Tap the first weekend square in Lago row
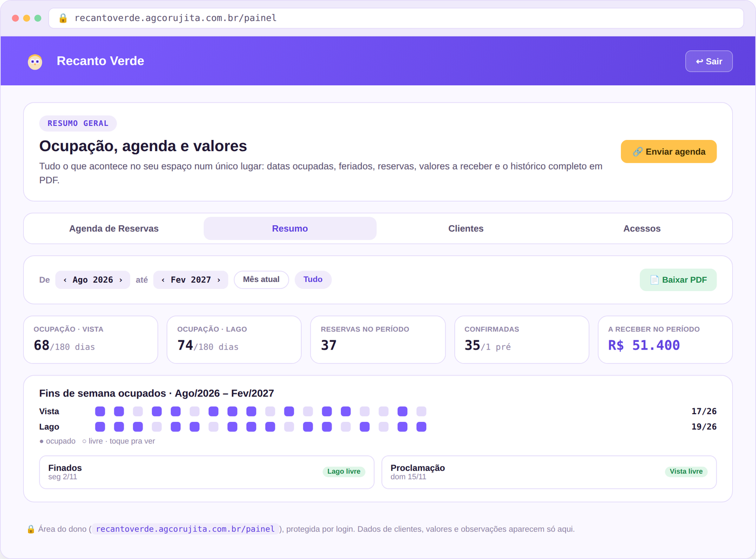The image size is (756, 559). pos(100,427)
